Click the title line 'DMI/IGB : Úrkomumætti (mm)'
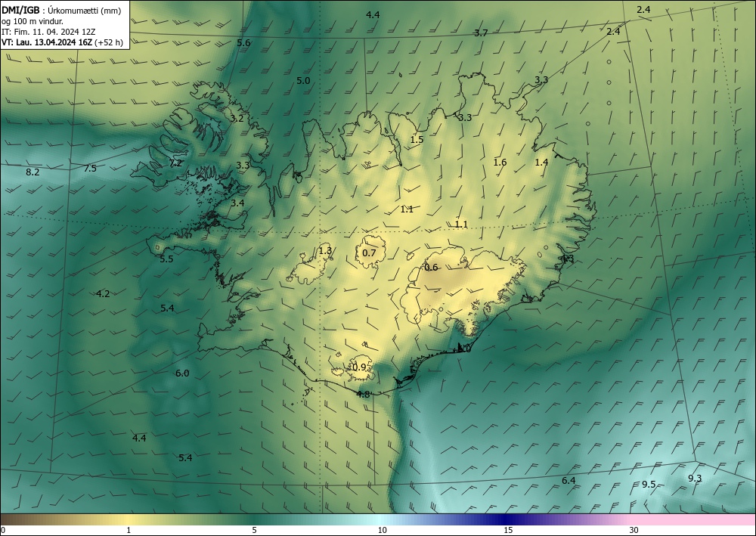756x536 pixels. [61, 11]
